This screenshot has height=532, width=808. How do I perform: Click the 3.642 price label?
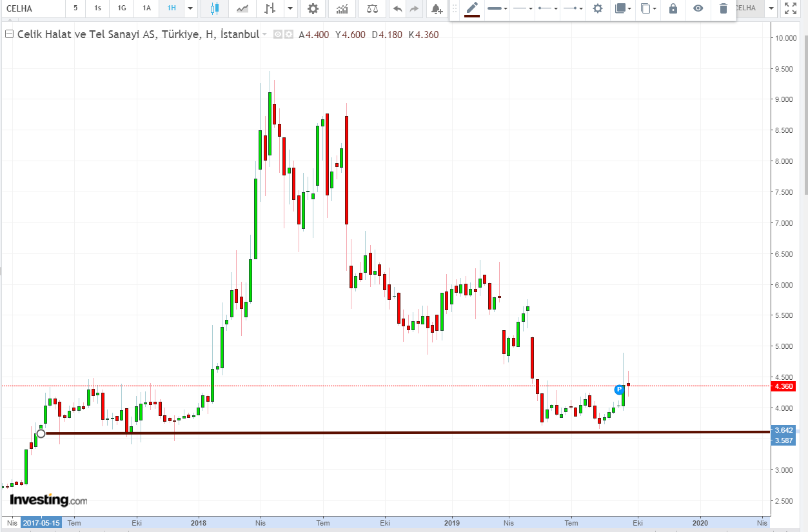pyautogui.click(x=784, y=430)
